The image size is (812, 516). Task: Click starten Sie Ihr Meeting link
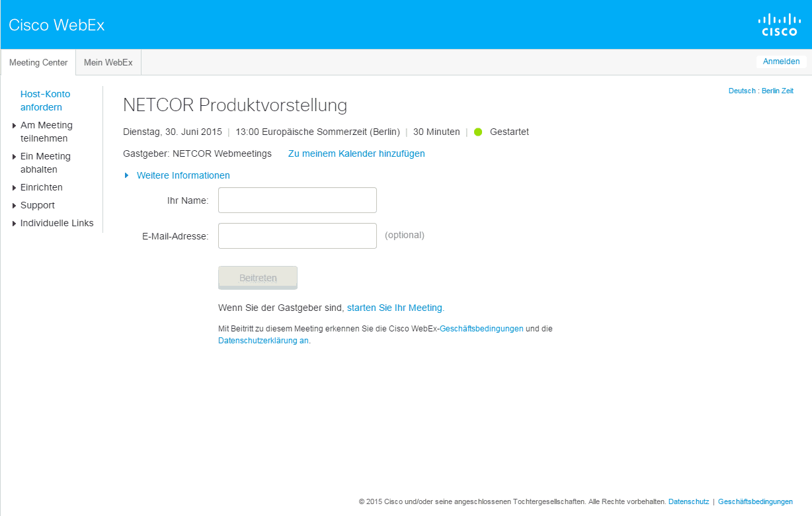pos(395,308)
